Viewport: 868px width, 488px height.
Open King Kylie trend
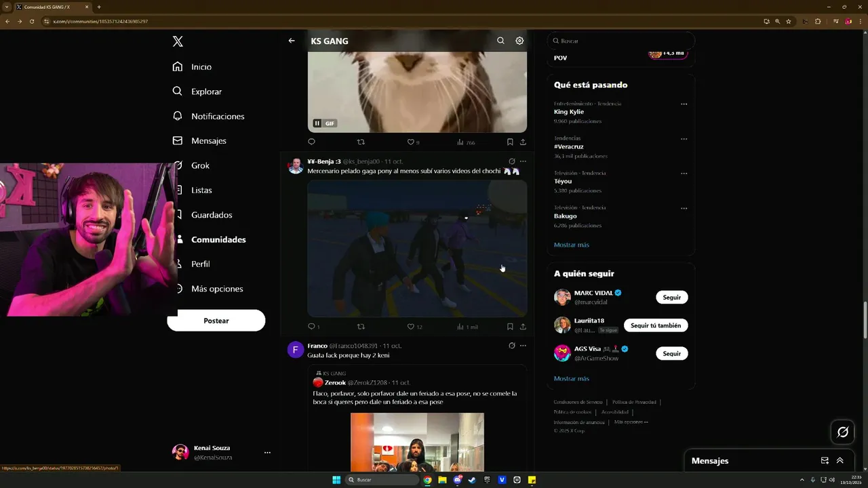coord(569,112)
